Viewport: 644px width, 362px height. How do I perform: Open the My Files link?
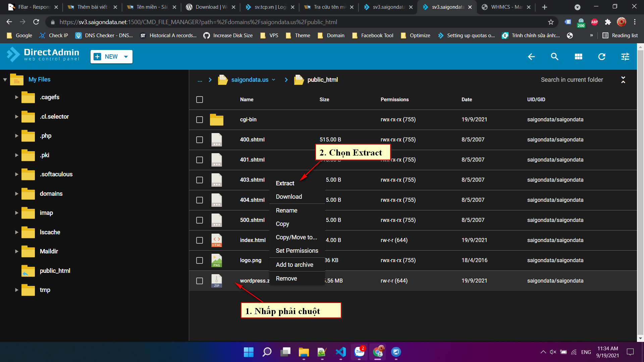click(39, 79)
